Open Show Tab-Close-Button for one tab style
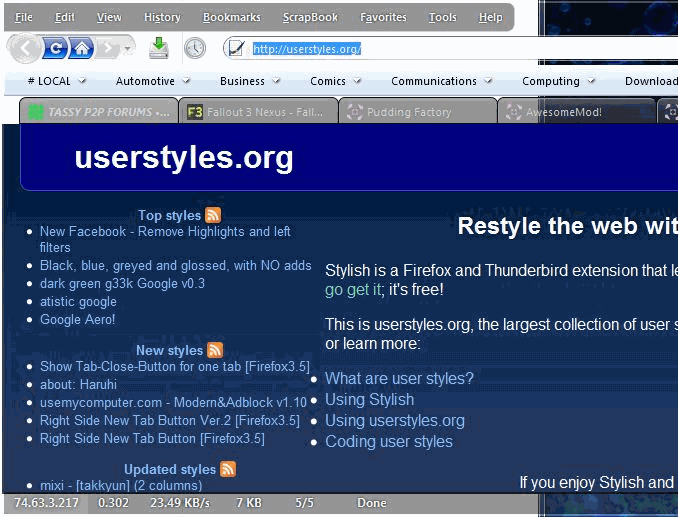This screenshot has height=517, width=678. click(x=175, y=367)
